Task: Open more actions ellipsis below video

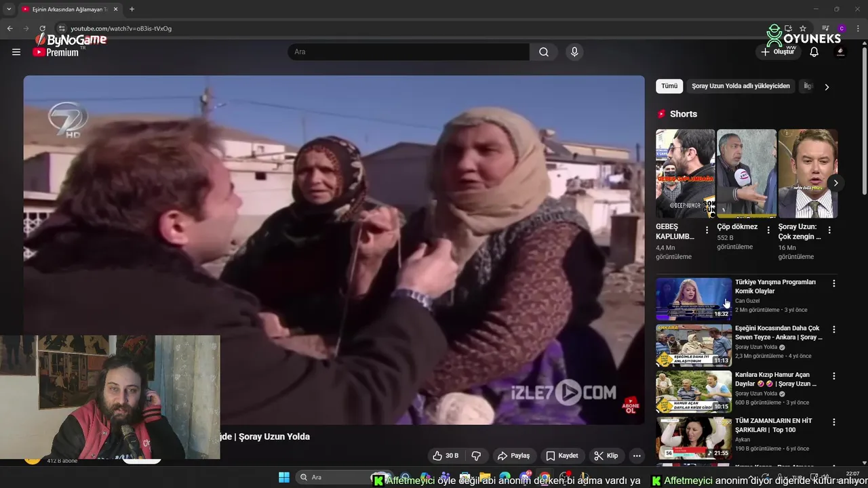Action: tap(637, 455)
